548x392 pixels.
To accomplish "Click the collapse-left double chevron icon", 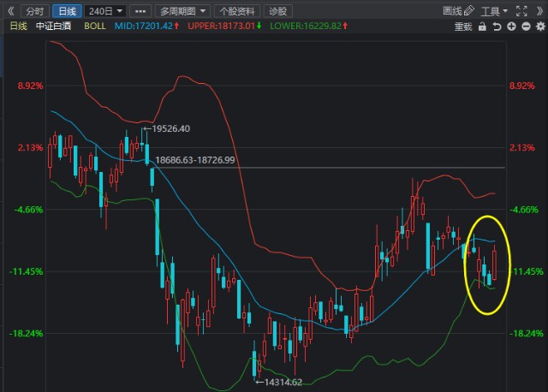I will 11,11.
